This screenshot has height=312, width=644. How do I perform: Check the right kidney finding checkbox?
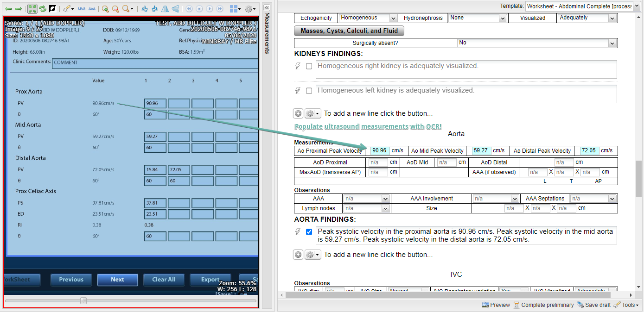[309, 66]
